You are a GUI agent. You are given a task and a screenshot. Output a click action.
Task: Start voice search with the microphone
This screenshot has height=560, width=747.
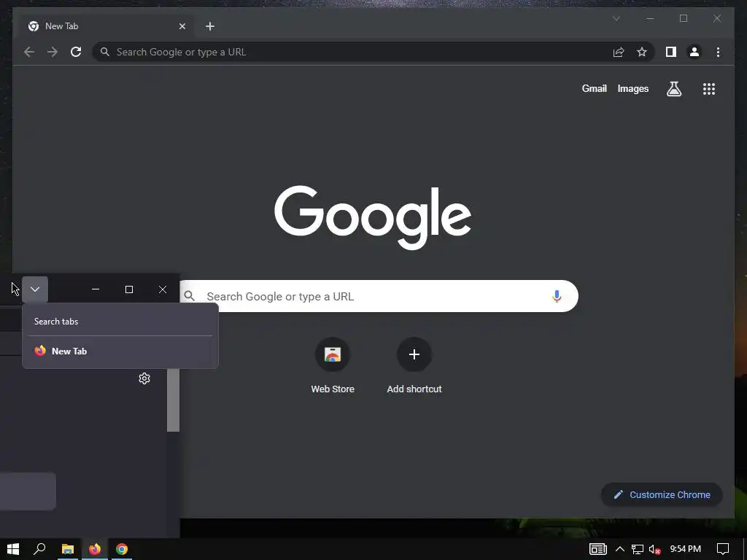[x=557, y=296]
